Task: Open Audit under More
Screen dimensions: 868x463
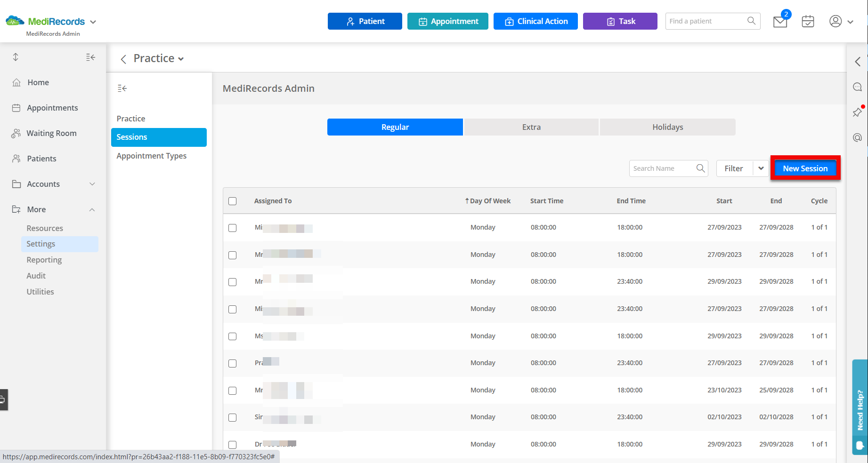Action: [36, 276]
